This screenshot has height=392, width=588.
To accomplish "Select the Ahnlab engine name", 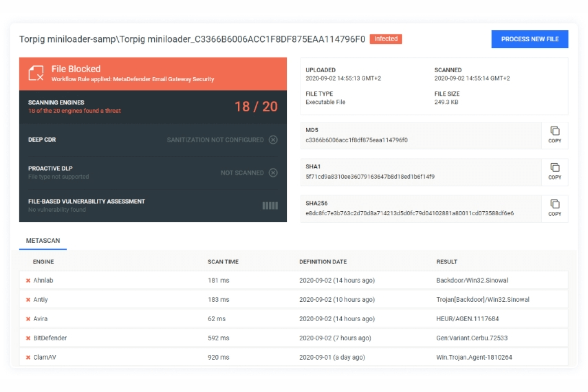I will coord(43,281).
